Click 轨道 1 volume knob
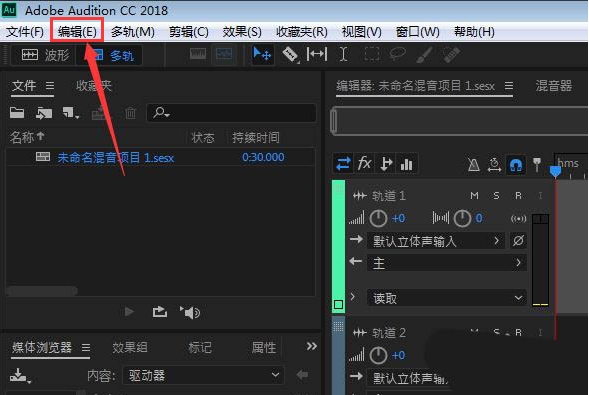This screenshot has width=589, height=395. click(378, 219)
